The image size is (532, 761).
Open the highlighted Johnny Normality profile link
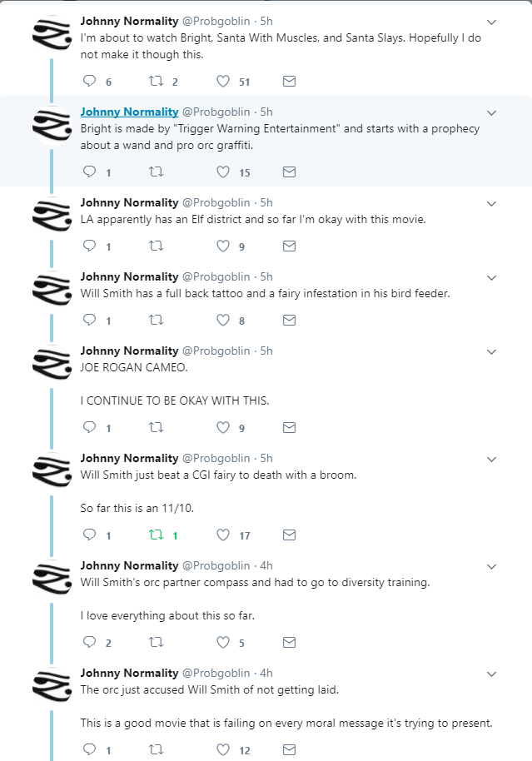pos(129,112)
